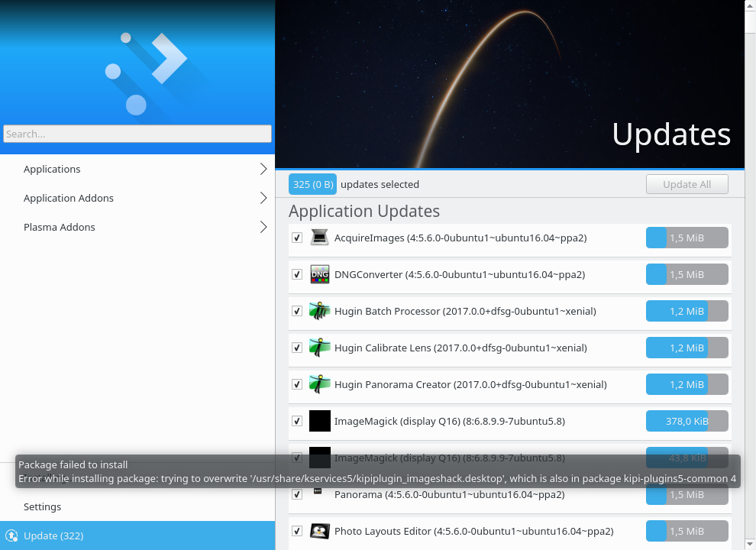The width and height of the screenshot is (756, 550).
Task: Expand the Applications category
Action: [263, 169]
